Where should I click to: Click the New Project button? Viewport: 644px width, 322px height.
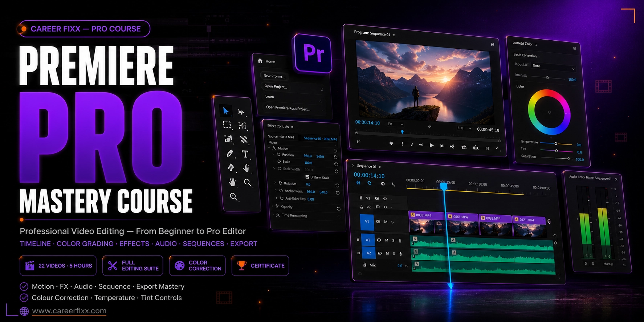274,76
